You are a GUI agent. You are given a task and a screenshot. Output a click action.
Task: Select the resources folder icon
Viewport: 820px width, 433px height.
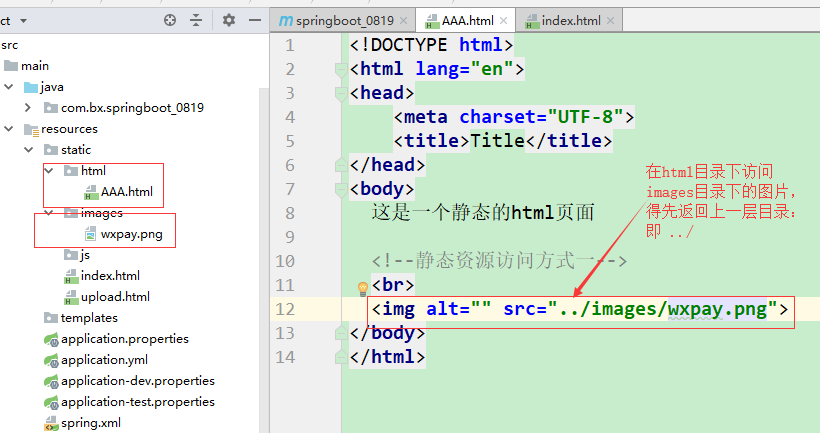click(x=31, y=129)
